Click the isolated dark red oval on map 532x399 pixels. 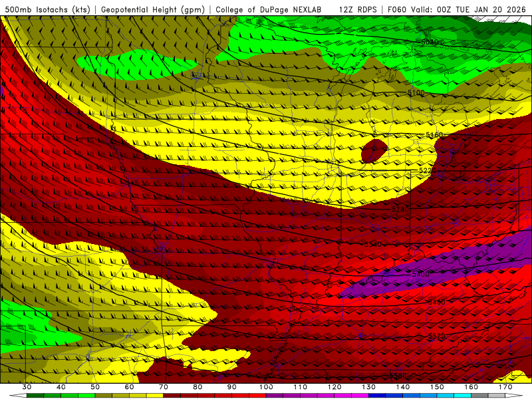pos(374,151)
